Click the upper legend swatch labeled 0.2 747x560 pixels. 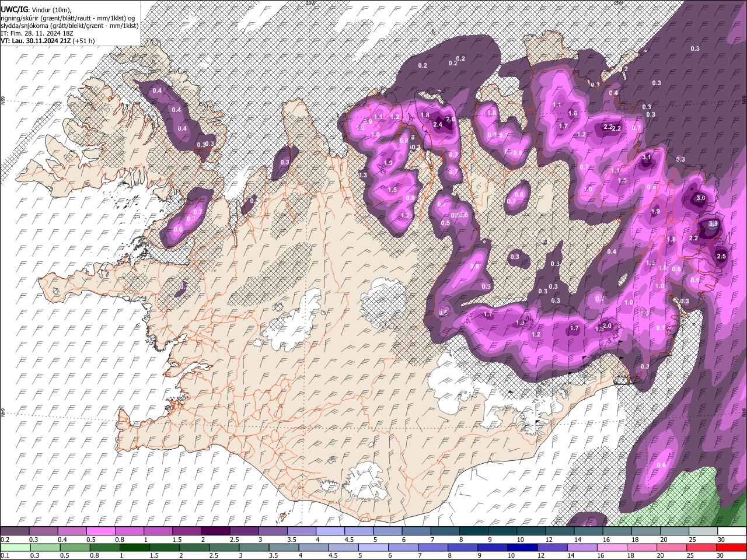15,531
